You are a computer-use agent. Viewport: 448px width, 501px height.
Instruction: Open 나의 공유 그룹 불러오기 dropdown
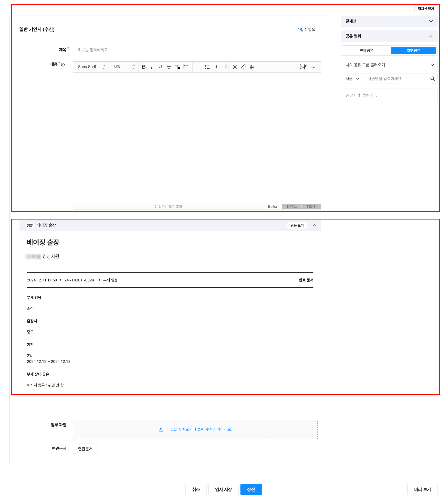click(389, 65)
